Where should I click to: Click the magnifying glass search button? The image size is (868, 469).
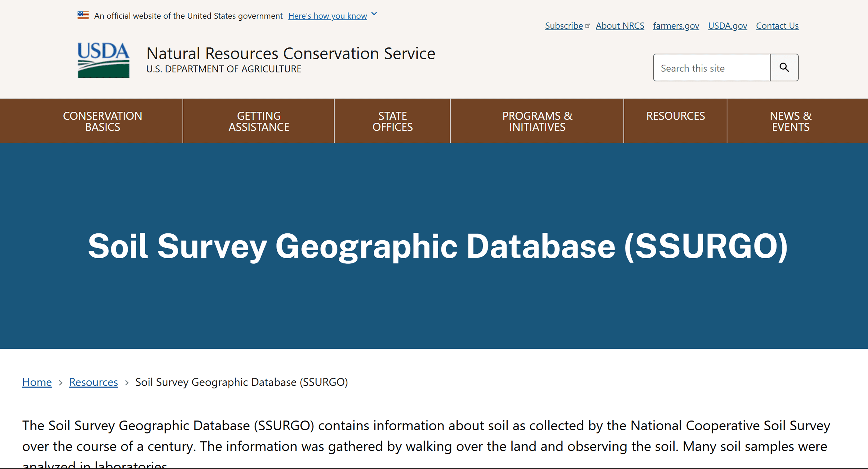pos(784,67)
